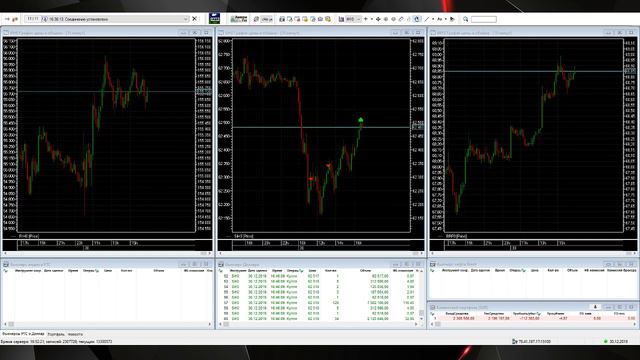Choose the Aa text label tool

[x=440, y=19]
